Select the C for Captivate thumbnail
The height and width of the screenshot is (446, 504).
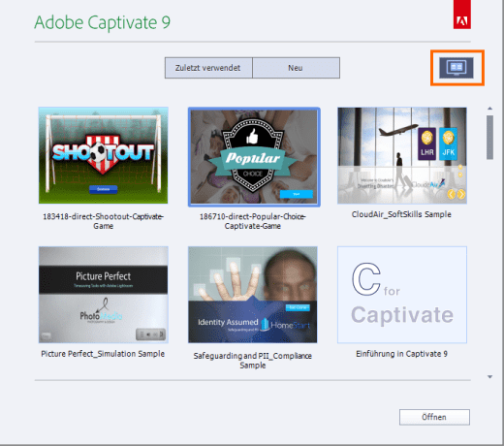402,295
